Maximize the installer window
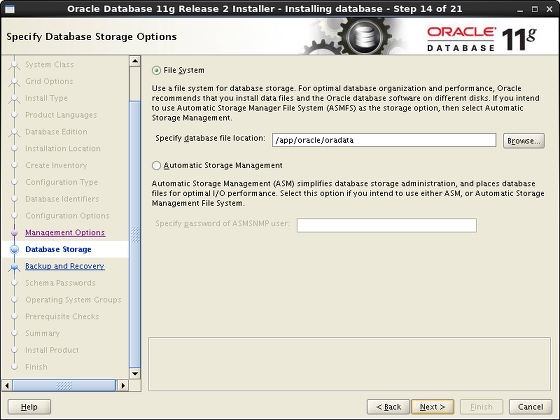This screenshot has width=560, height=420. click(535, 9)
